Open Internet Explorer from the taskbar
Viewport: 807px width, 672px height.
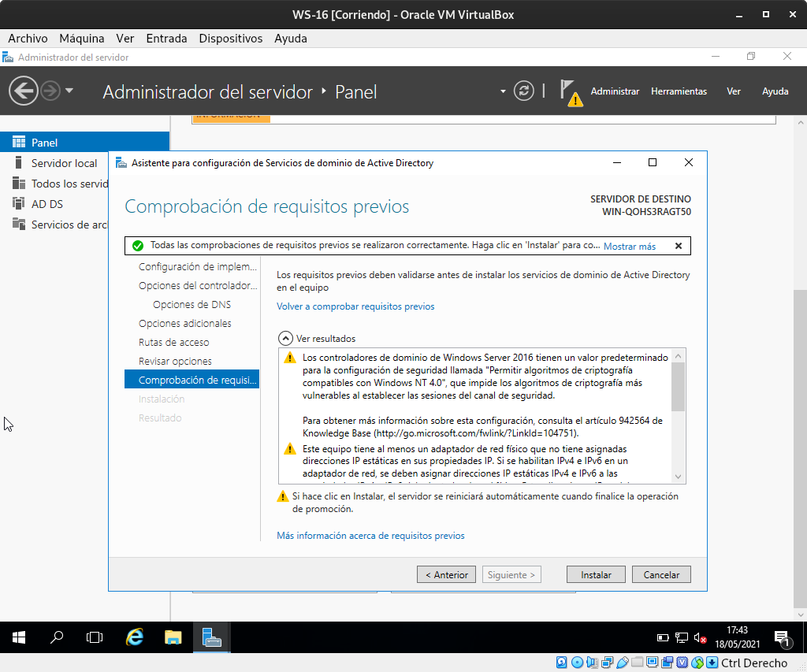pos(136,637)
